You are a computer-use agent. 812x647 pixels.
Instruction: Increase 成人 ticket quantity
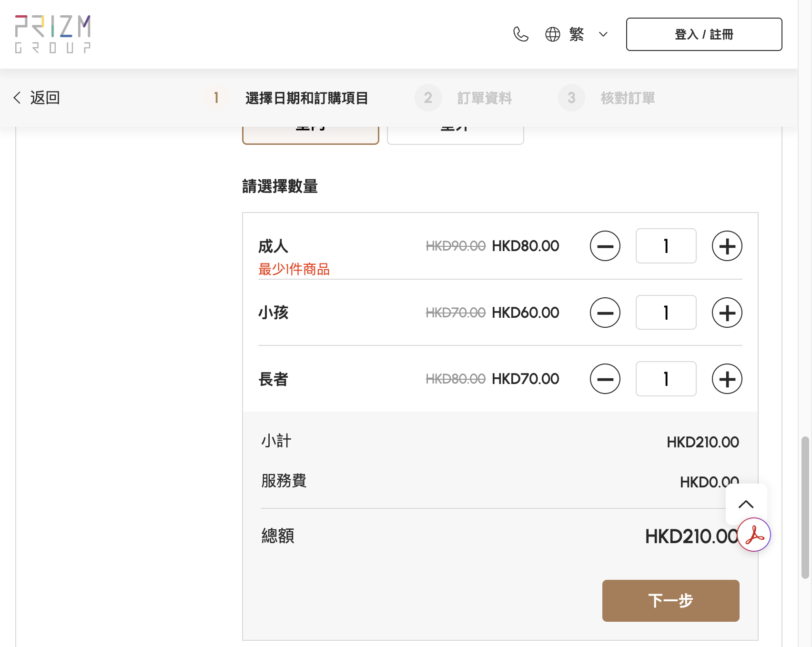[x=727, y=246]
